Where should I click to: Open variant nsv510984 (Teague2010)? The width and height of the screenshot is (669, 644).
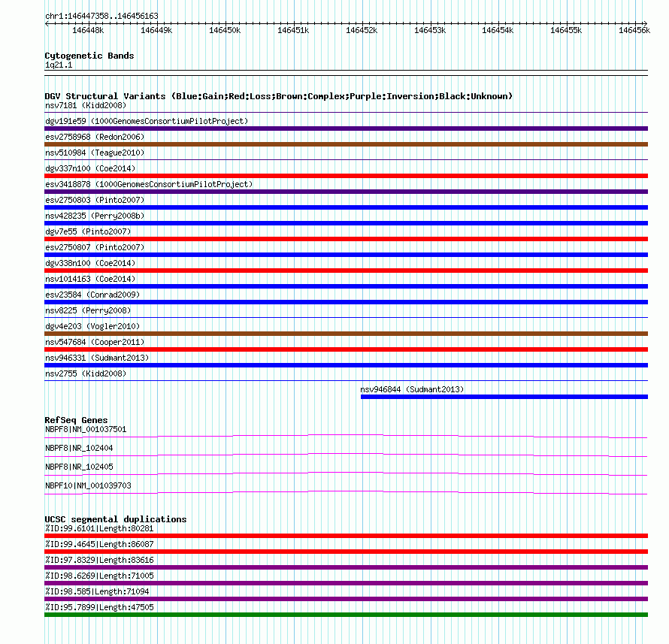[95, 153]
